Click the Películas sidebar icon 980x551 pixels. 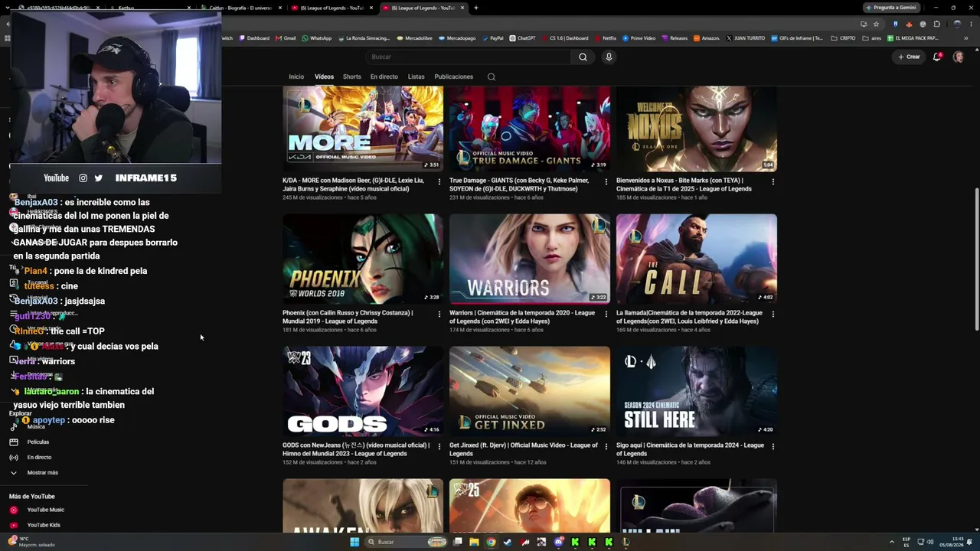click(13, 442)
